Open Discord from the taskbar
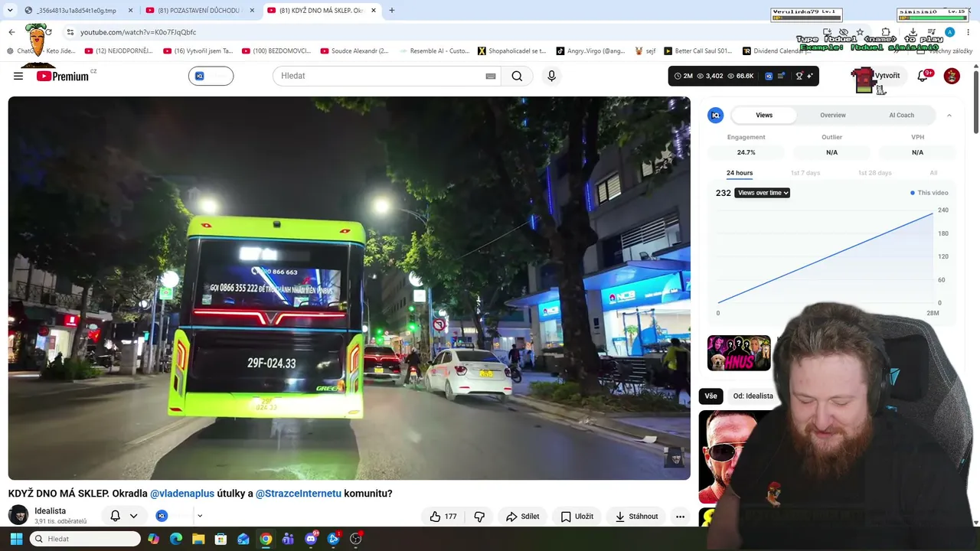This screenshot has height=551, width=980. pyautogui.click(x=311, y=539)
